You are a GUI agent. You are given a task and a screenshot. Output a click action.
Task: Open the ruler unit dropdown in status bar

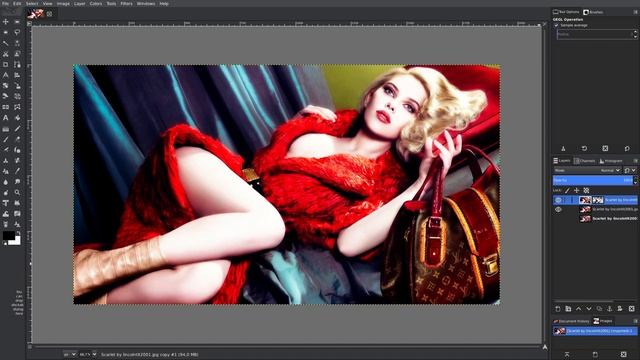click(70, 354)
